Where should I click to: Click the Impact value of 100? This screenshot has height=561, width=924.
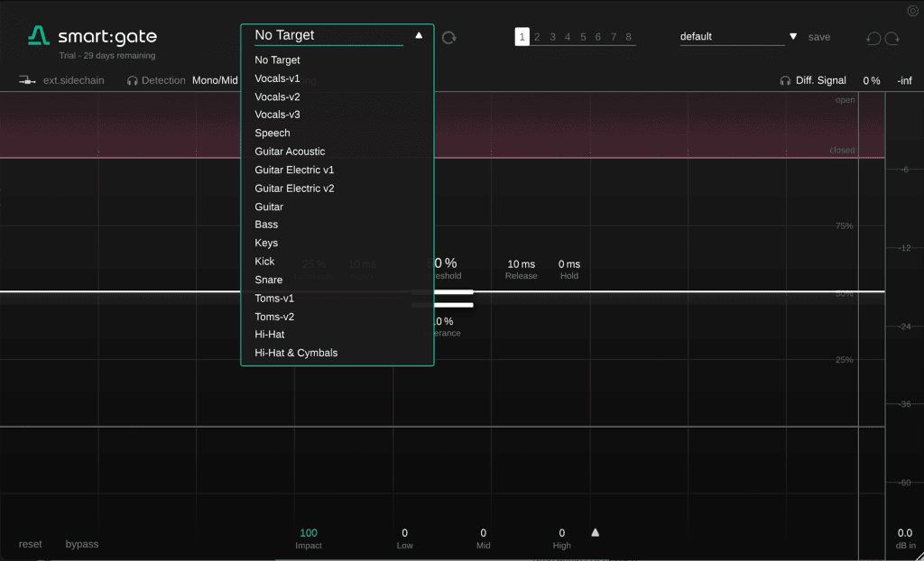[x=309, y=533]
